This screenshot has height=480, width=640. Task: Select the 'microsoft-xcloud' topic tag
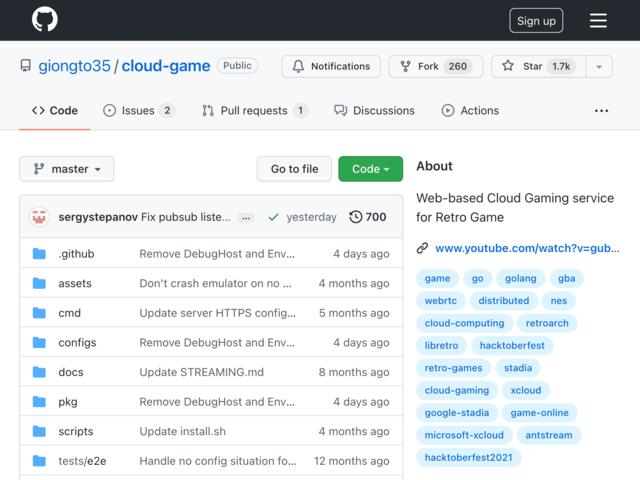click(x=464, y=435)
